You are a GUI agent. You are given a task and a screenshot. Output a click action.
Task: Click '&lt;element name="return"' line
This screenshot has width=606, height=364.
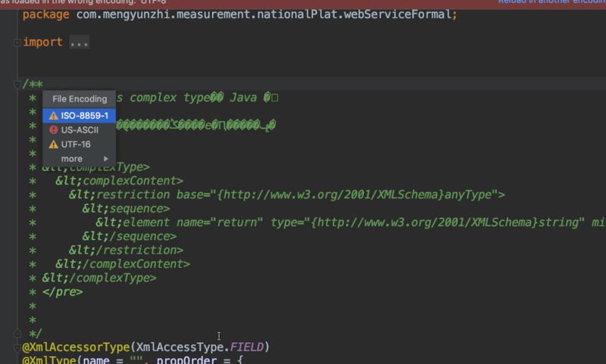pos(350,222)
